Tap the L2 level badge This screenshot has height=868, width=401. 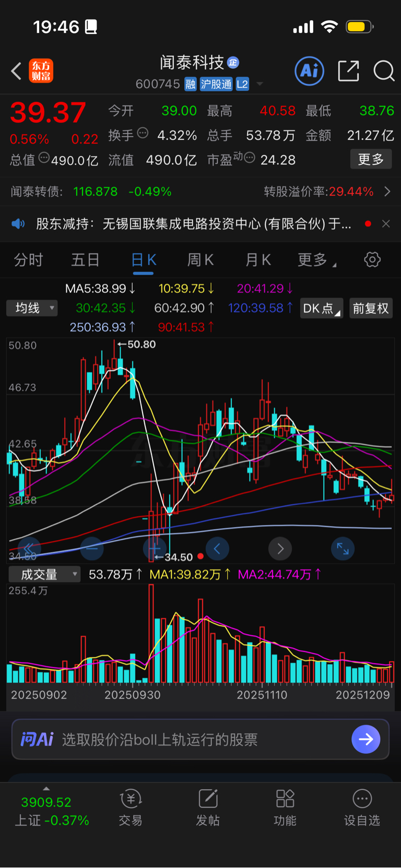point(242,84)
